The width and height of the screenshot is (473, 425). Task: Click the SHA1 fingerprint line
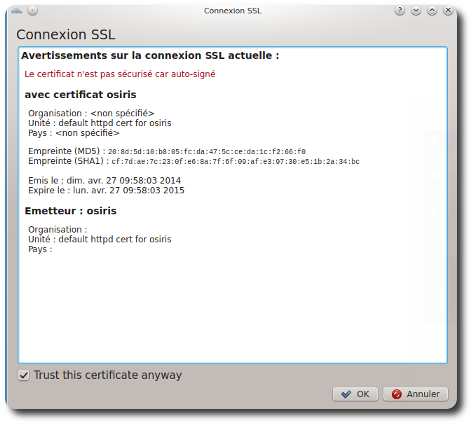[x=194, y=161]
